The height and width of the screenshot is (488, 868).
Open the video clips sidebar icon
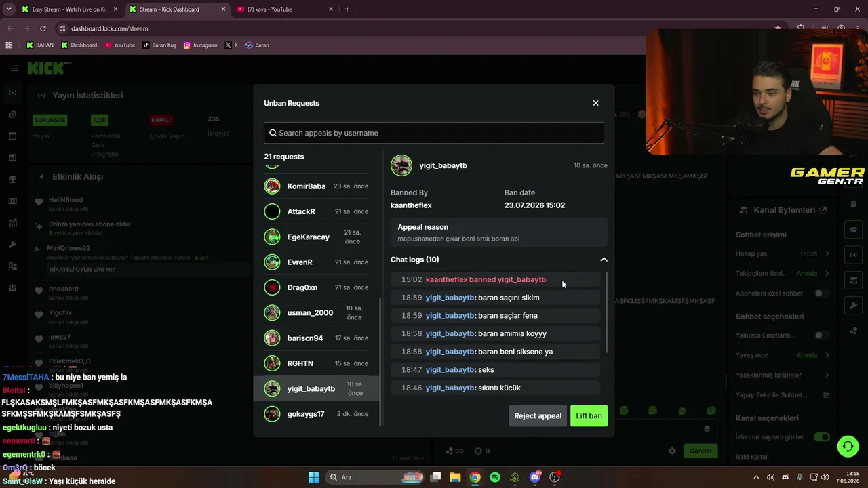pos(12,201)
